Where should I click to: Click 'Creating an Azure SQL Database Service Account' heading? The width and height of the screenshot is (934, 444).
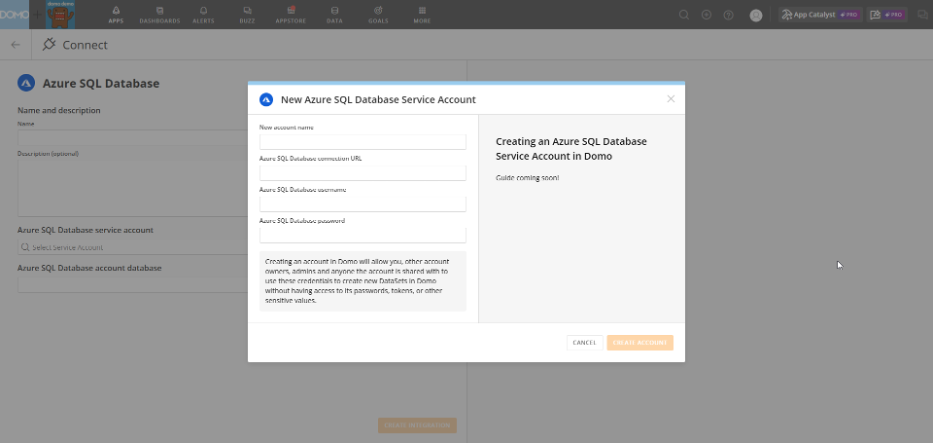[571, 149]
